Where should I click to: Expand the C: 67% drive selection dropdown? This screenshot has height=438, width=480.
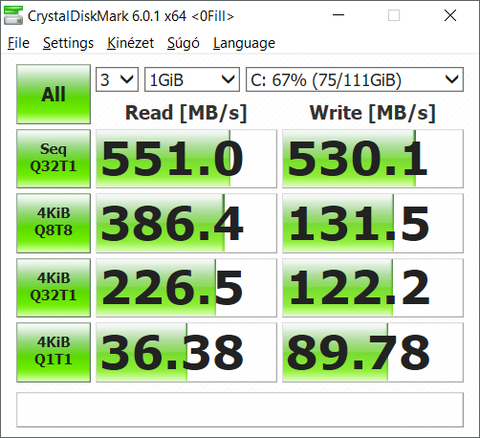pos(354,80)
